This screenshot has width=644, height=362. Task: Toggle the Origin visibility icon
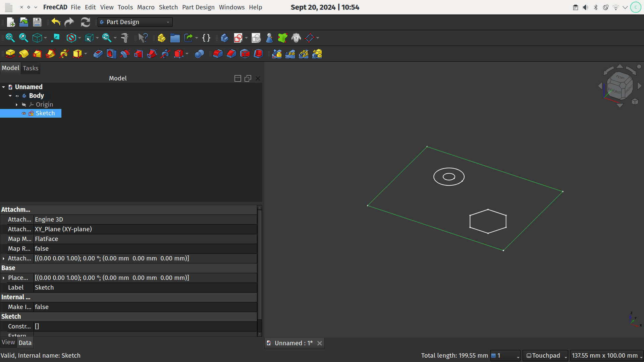(24, 105)
